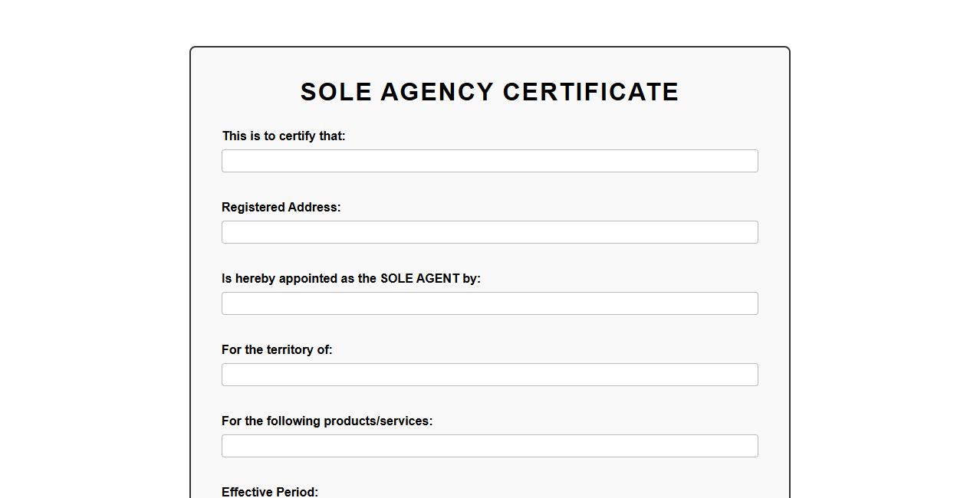Click the "This is to certify that:" label
This screenshot has height=498, width=980.
click(x=284, y=136)
